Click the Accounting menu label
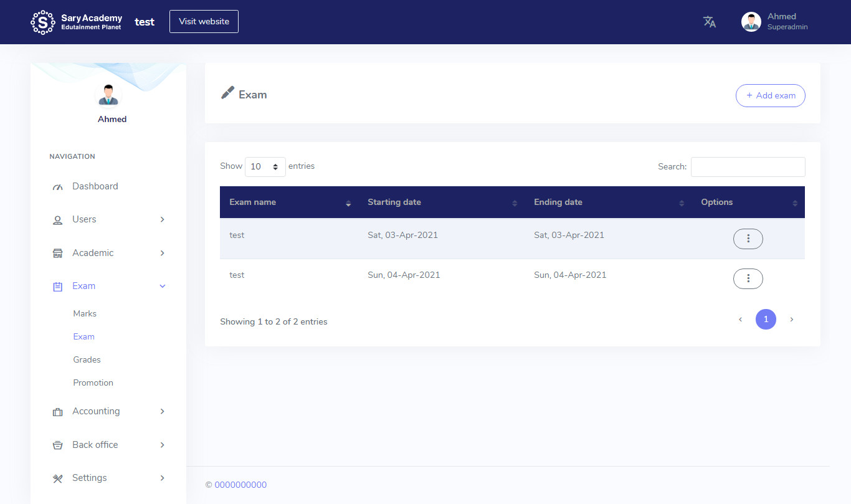This screenshot has width=851, height=504. point(96,411)
